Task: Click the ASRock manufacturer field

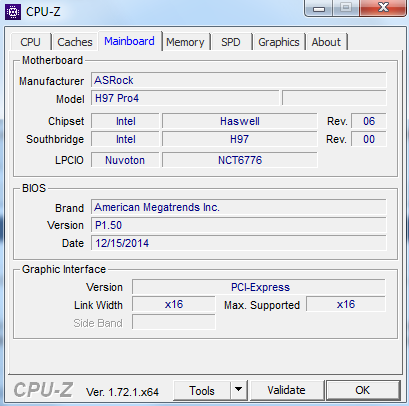Action: [239, 80]
